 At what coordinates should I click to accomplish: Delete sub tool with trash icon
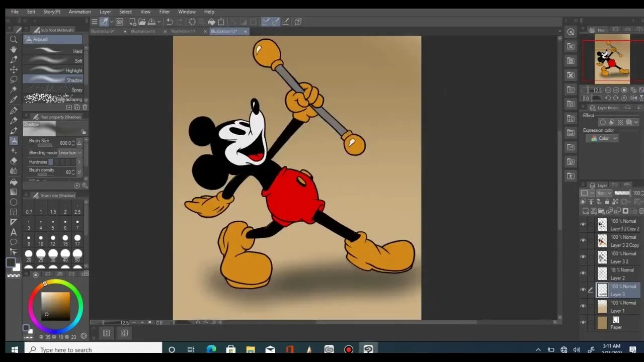click(85, 107)
